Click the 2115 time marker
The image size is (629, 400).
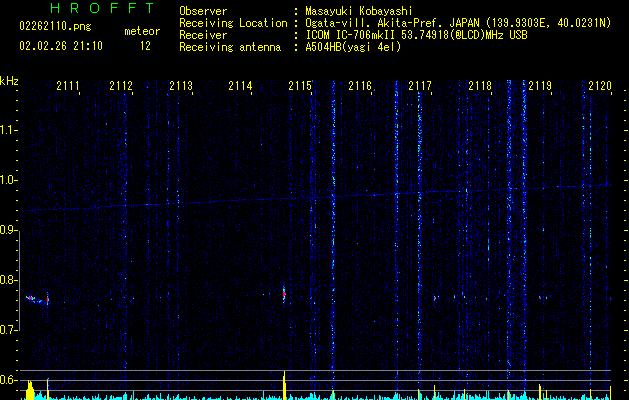[300, 86]
